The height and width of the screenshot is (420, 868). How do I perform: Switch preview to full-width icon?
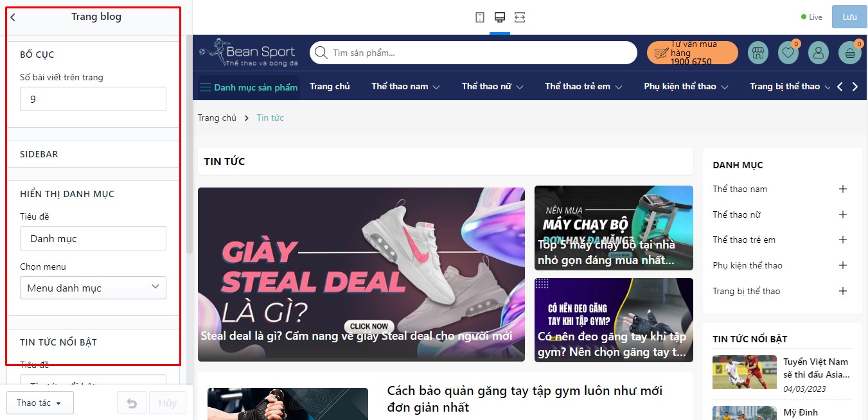point(520,17)
